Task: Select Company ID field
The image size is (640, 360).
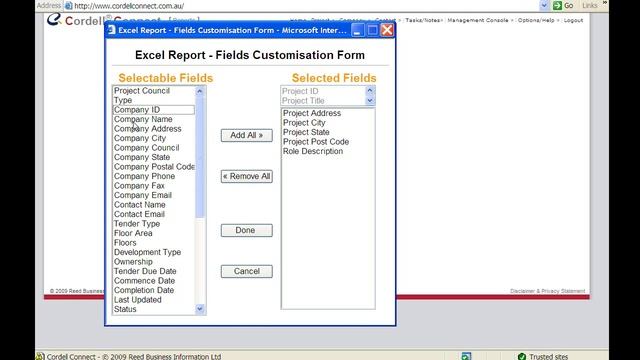Action: point(154,110)
